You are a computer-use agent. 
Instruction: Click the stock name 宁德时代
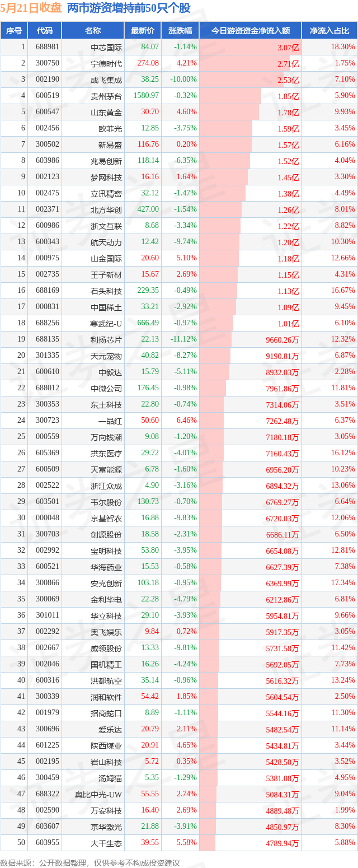(106, 63)
